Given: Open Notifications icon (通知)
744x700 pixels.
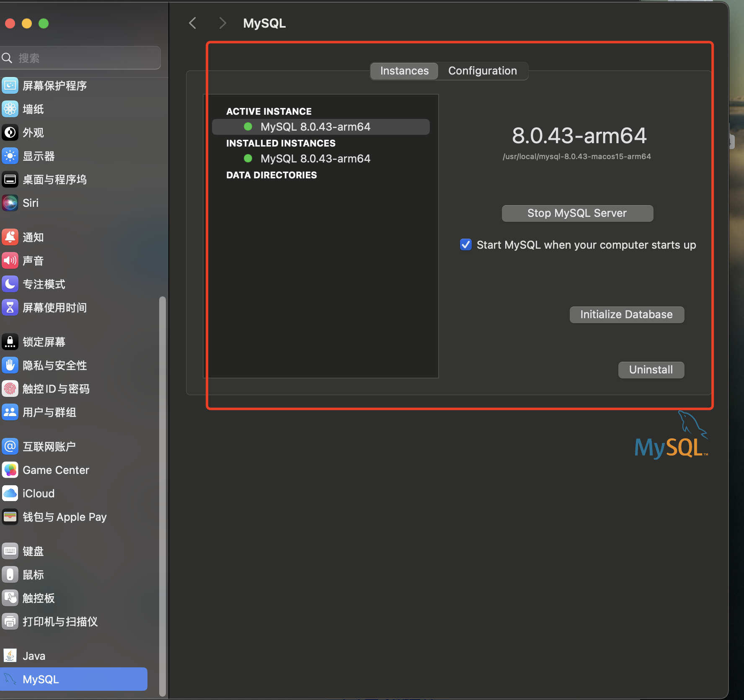Looking at the screenshot, I should pyautogui.click(x=10, y=237).
